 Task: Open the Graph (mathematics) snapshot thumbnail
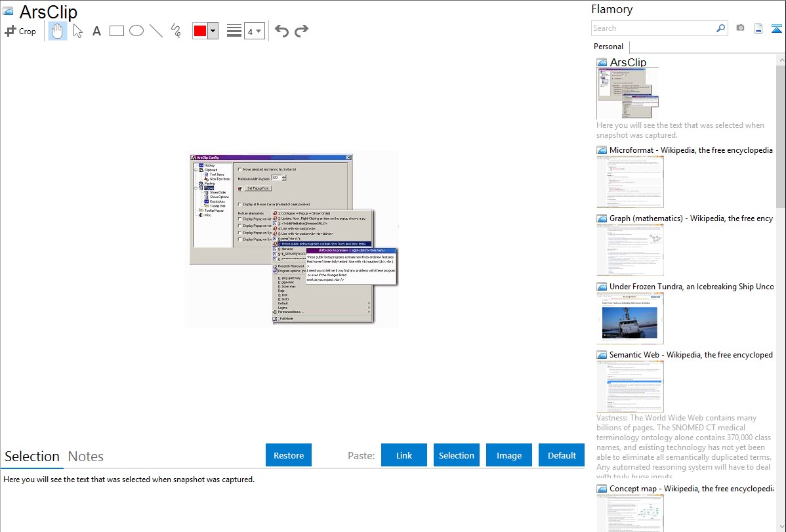[x=630, y=250]
